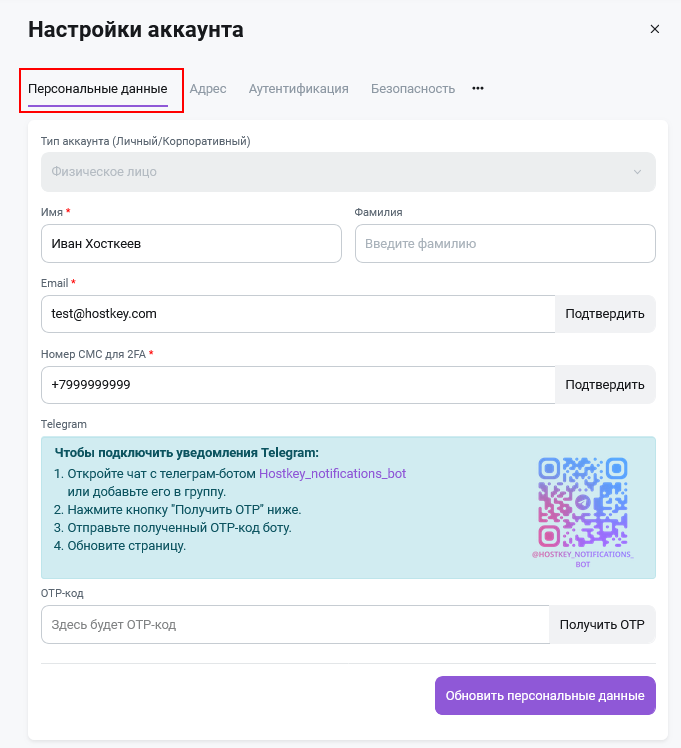The width and height of the screenshot is (681, 748).
Task: Click the @HOSTKEY_NOTIFICATIONS_BOT caption under QR
Action: 583,559
